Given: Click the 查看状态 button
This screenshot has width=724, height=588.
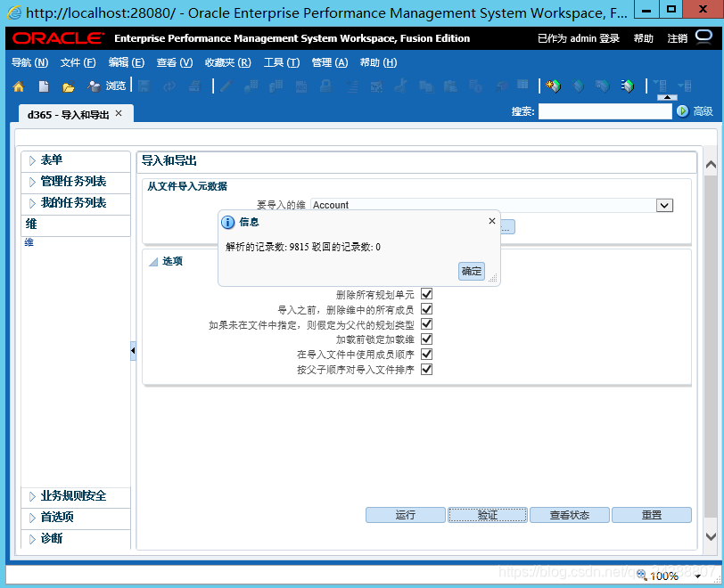Looking at the screenshot, I should (x=570, y=515).
